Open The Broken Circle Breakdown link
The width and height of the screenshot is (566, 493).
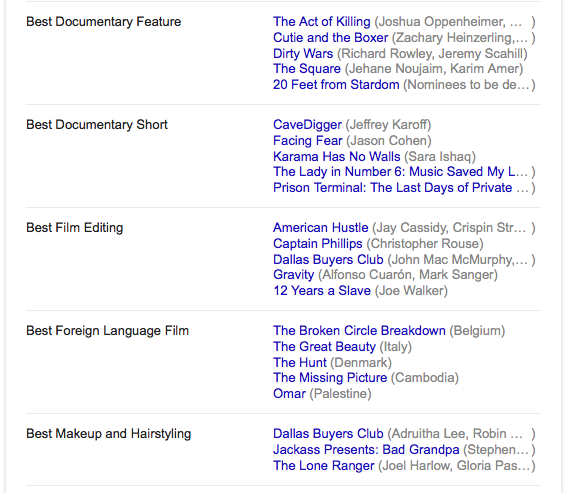[x=359, y=331]
